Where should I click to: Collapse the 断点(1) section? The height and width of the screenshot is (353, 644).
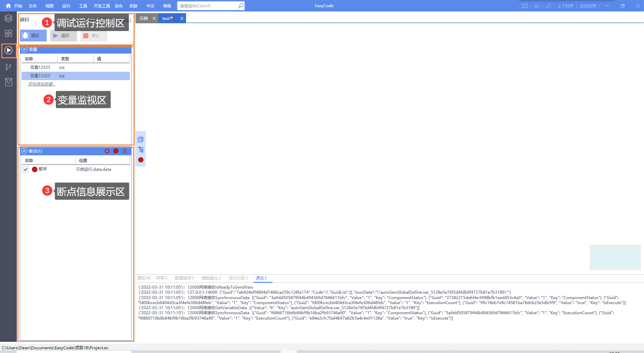[24, 151]
